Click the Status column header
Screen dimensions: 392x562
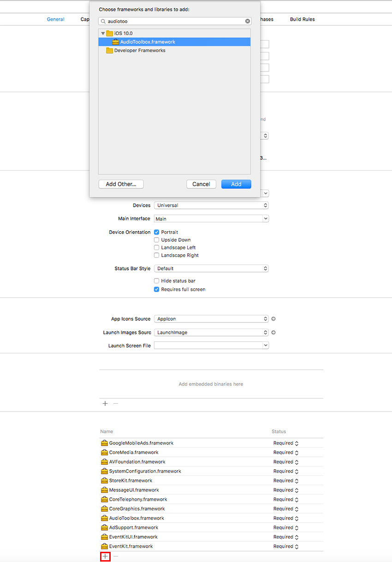point(279,431)
